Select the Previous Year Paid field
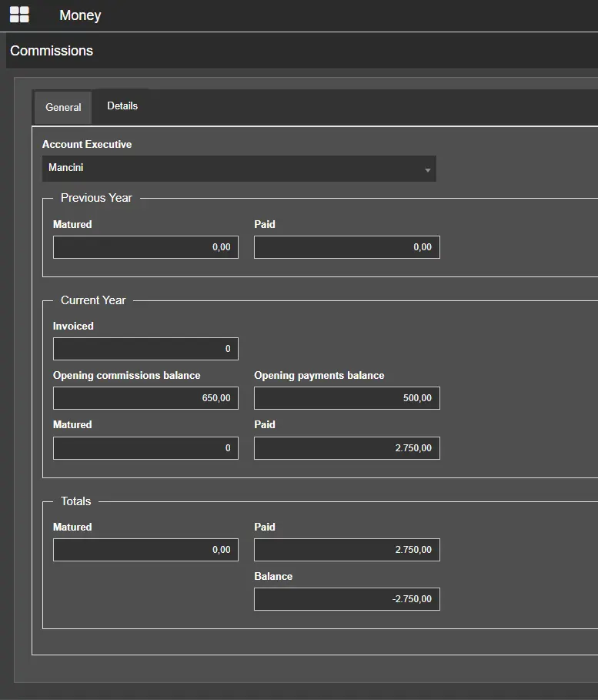The width and height of the screenshot is (598, 700). 346,247
